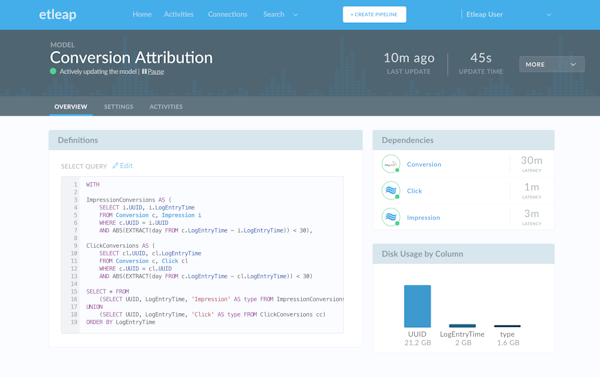600x377 pixels.
Task: Open the Conversion dependency link
Action: [x=424, y=164]
